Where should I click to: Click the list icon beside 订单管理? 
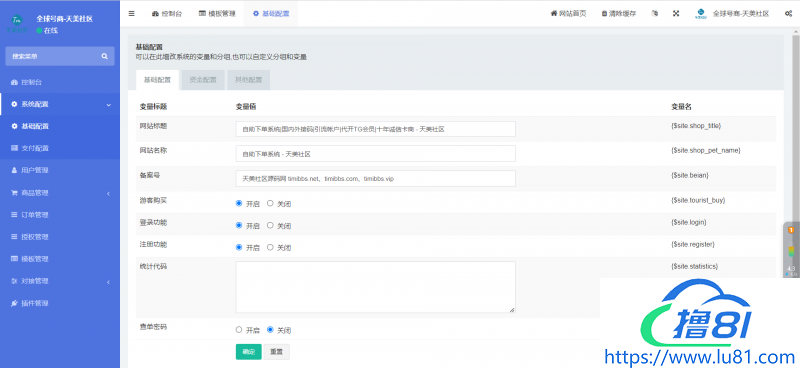coord(14,215)
